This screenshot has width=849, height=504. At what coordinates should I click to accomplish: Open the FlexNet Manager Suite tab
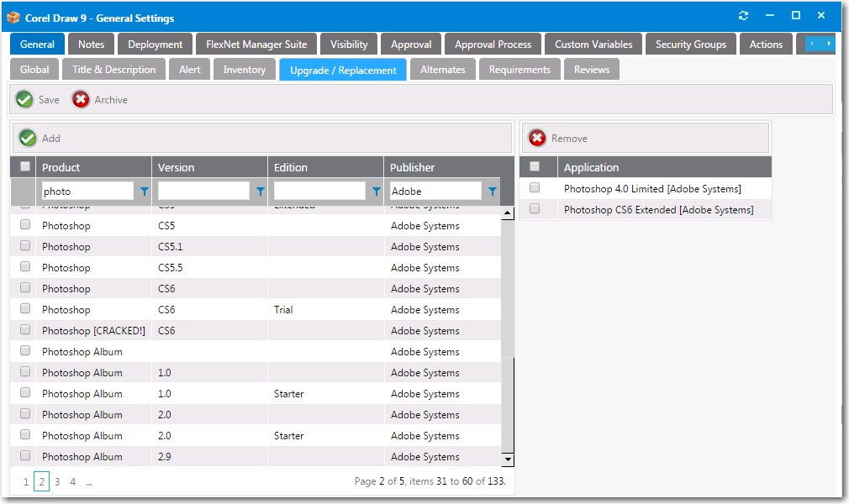coord(256,44)
